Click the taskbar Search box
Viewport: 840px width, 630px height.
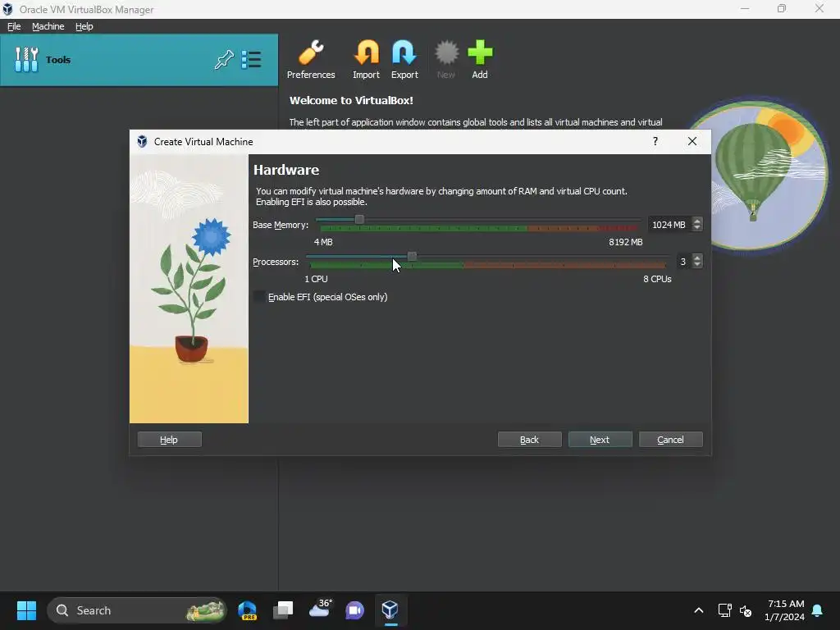(x=137, y=610)
